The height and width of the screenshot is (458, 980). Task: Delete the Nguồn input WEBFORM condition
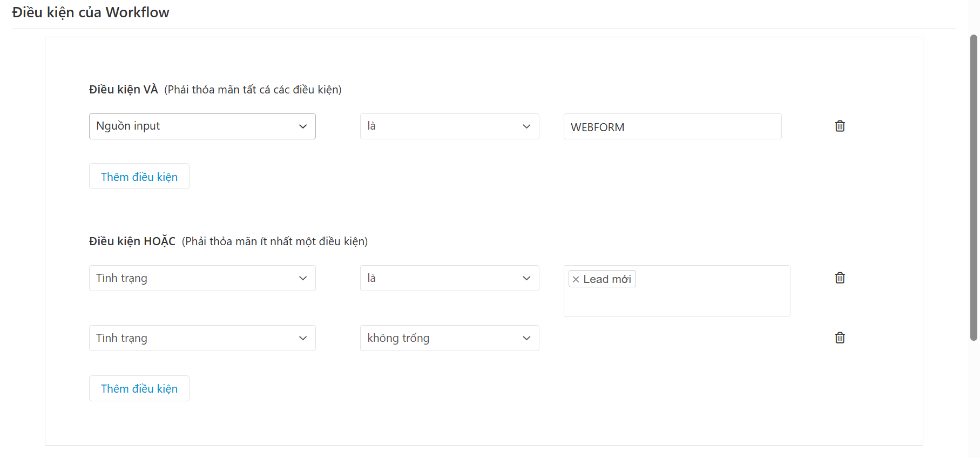tap(840, 126)
